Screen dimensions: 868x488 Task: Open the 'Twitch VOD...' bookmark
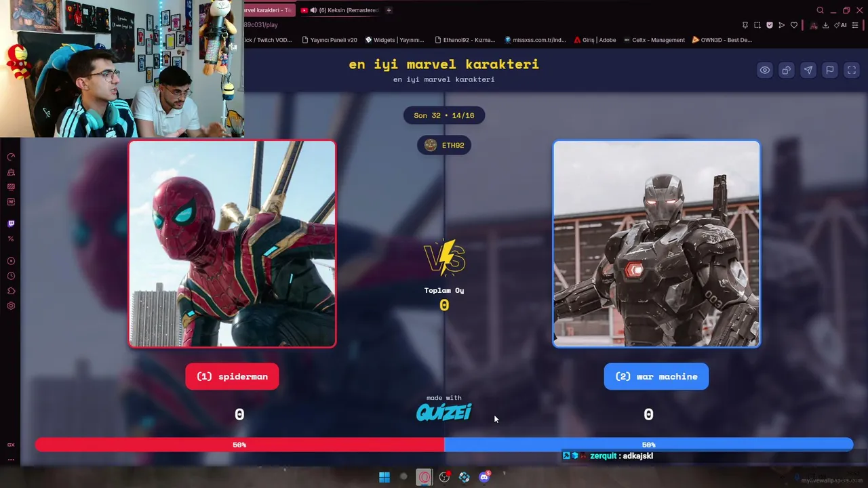(268, 40)
